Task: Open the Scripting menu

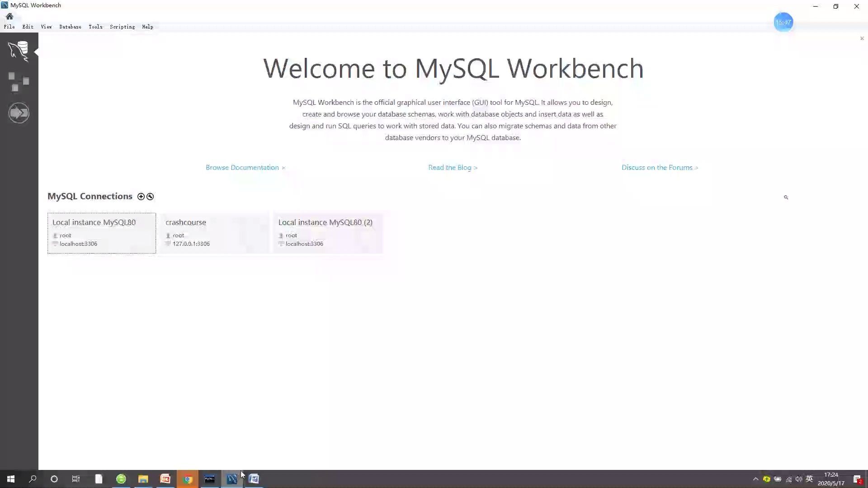Action: [122, 27]
